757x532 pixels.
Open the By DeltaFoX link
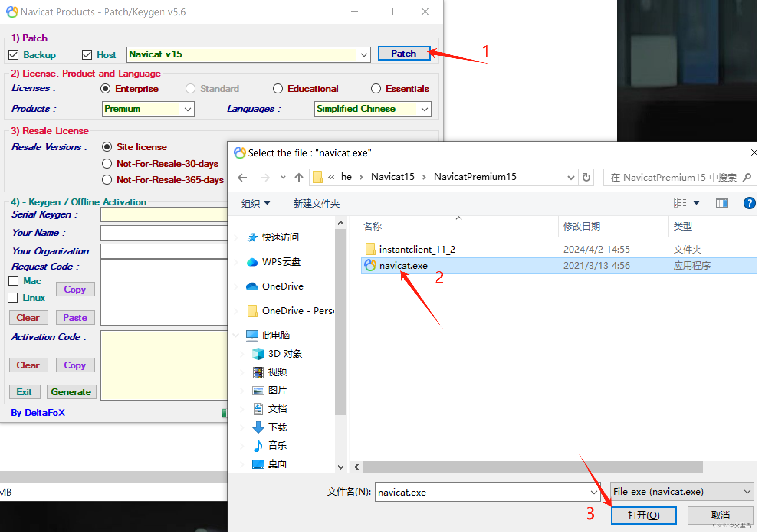point(38,413)
